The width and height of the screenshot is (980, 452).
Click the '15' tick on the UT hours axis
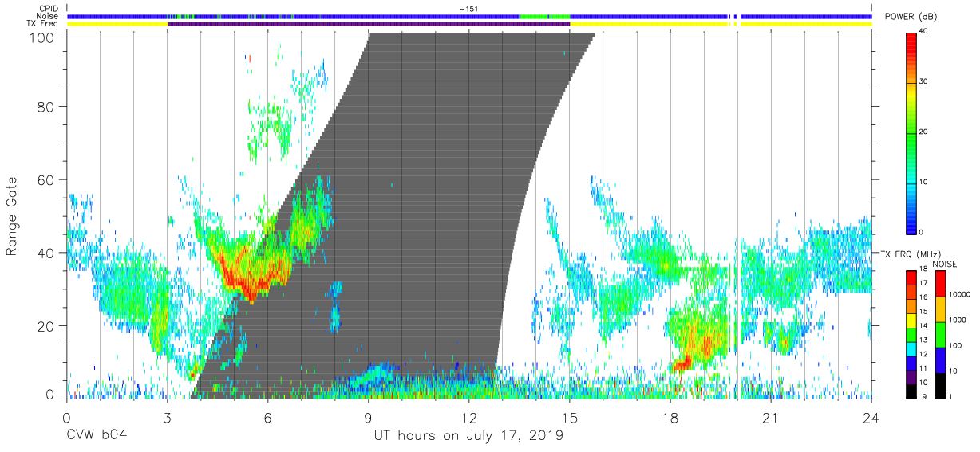(569, 417)
